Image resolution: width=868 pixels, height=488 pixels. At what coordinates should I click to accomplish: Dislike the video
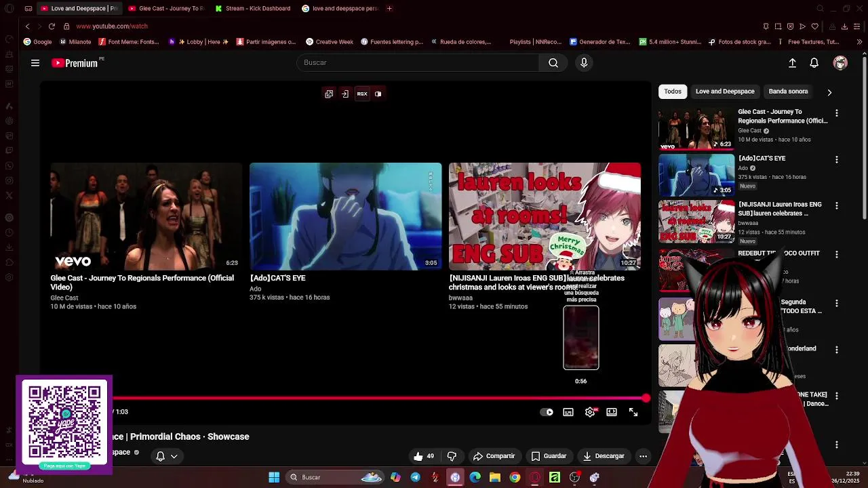point(452,456)
